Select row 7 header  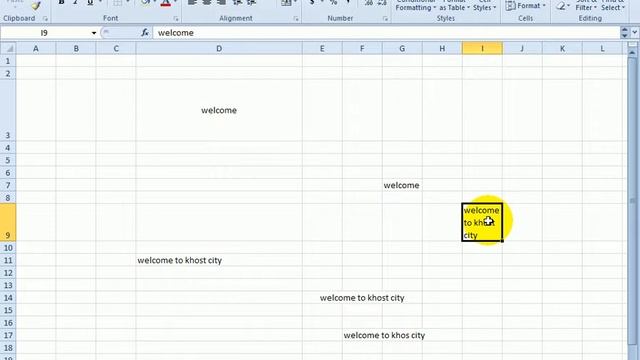coord(8,185)
